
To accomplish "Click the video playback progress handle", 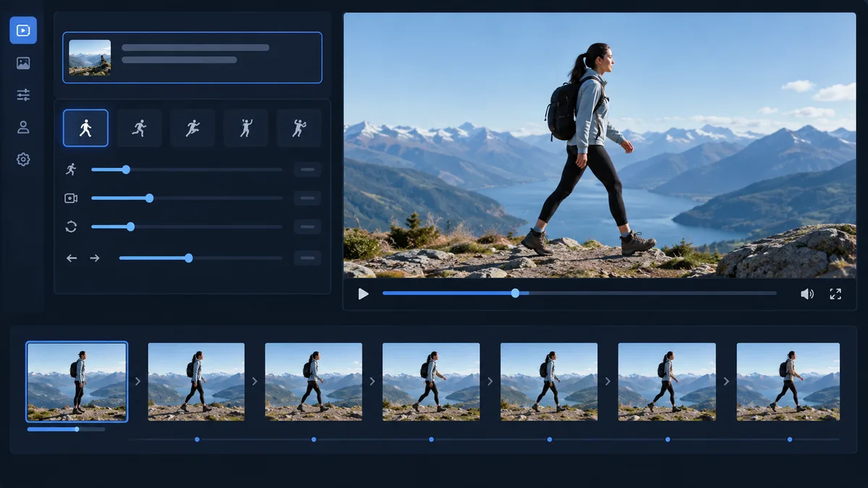I will (x=515, y=293).
